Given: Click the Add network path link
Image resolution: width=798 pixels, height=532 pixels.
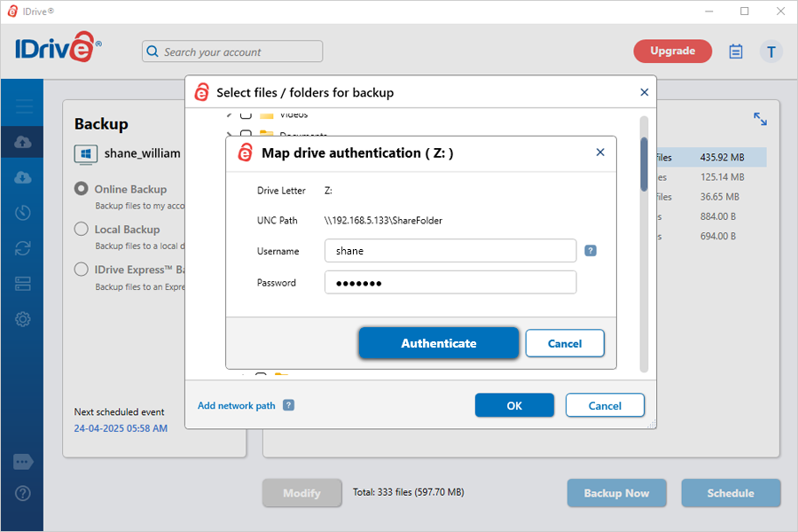Looking at the screenshot, I should click(237, 405).
